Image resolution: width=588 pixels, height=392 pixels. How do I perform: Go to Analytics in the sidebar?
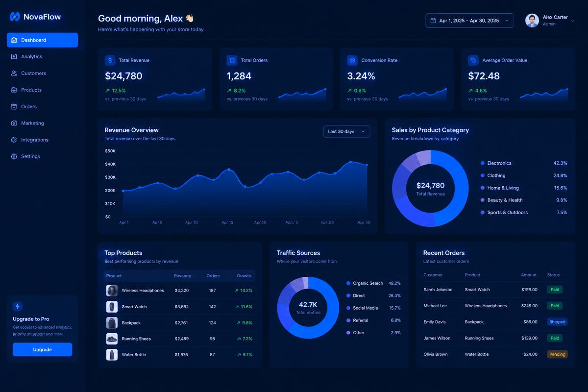(42, 57)
